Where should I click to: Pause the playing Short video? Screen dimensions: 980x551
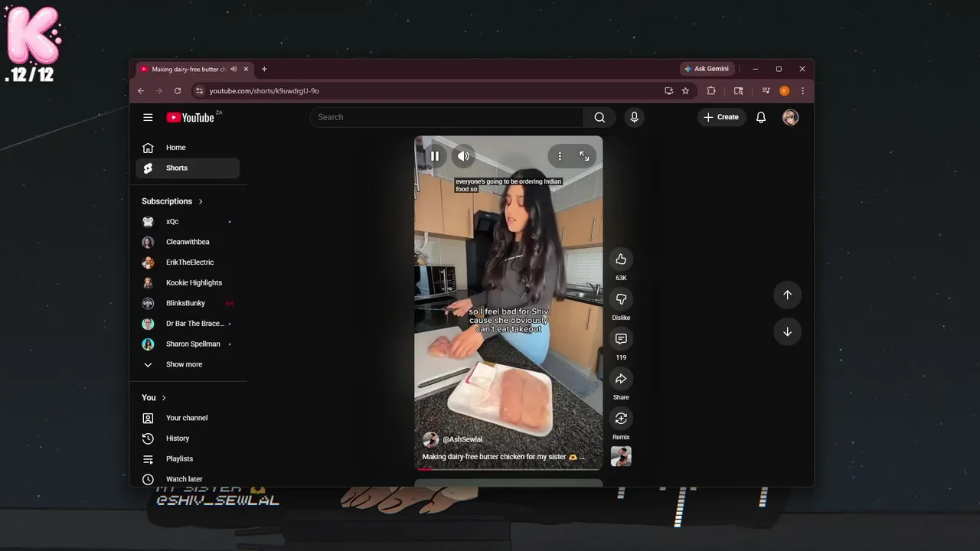434,156
